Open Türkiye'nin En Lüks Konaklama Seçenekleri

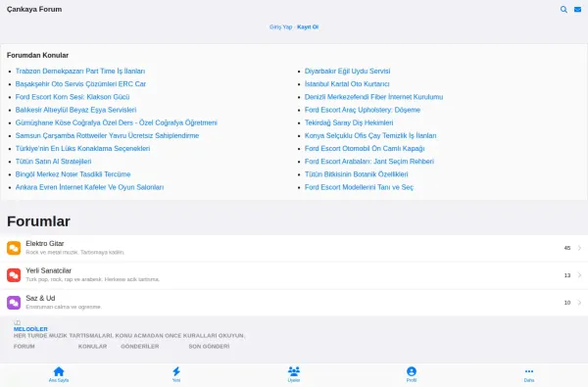click(x=82, y=149)
